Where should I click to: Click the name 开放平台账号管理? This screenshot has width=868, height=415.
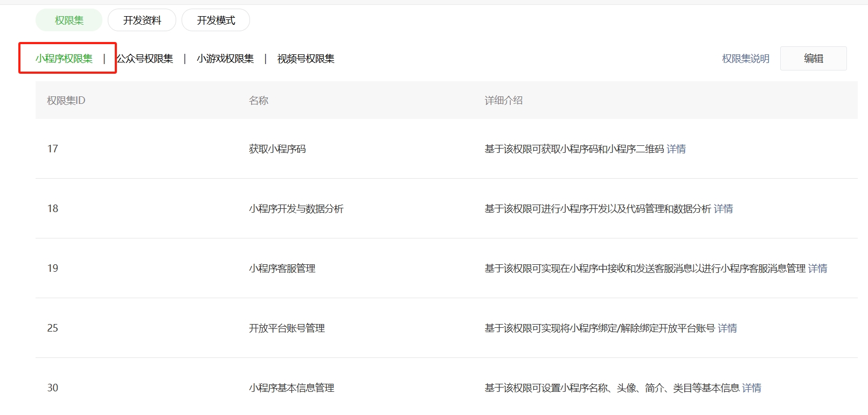click(x=287, y=328)
